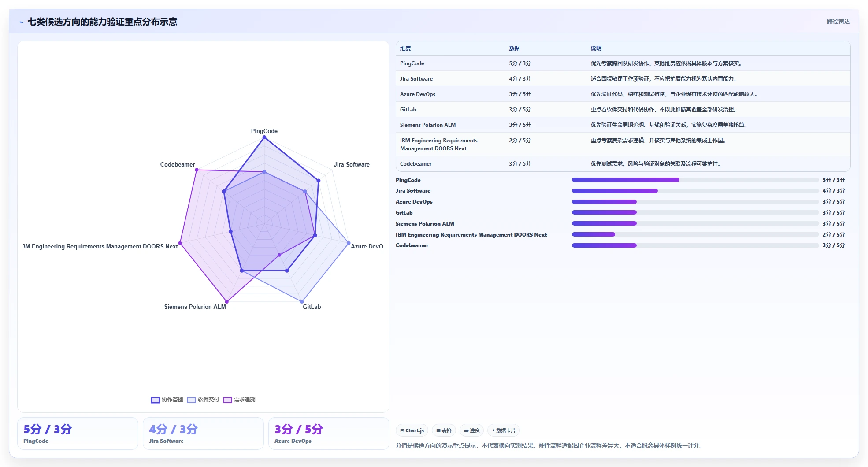Click the 2分 / 5分 value beside the progress bar
868x467 pixels.
(834, 235)
